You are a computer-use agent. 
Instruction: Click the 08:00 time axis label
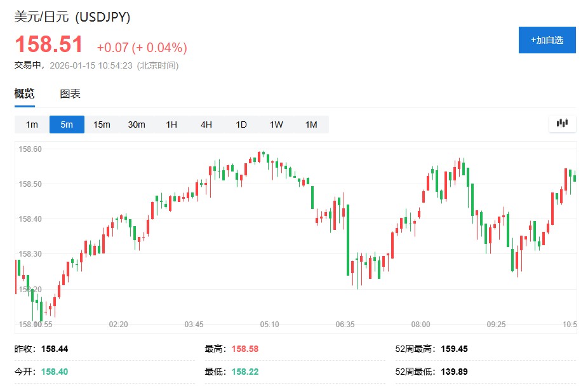(x=420, y=325)
